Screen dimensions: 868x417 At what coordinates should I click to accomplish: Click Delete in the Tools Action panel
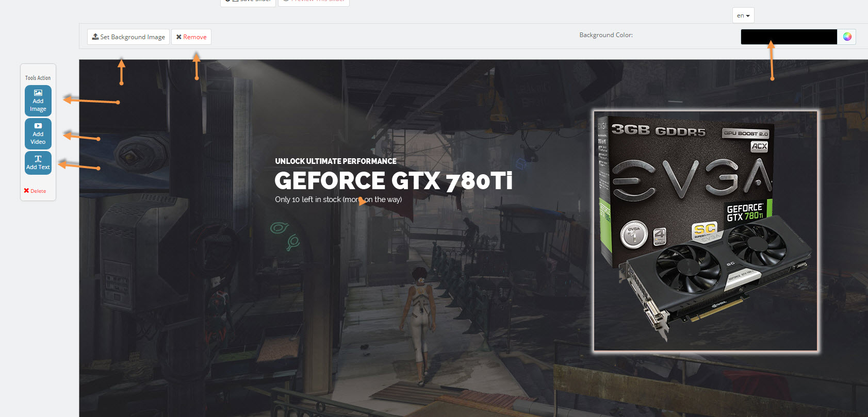[x=35, y=191]
